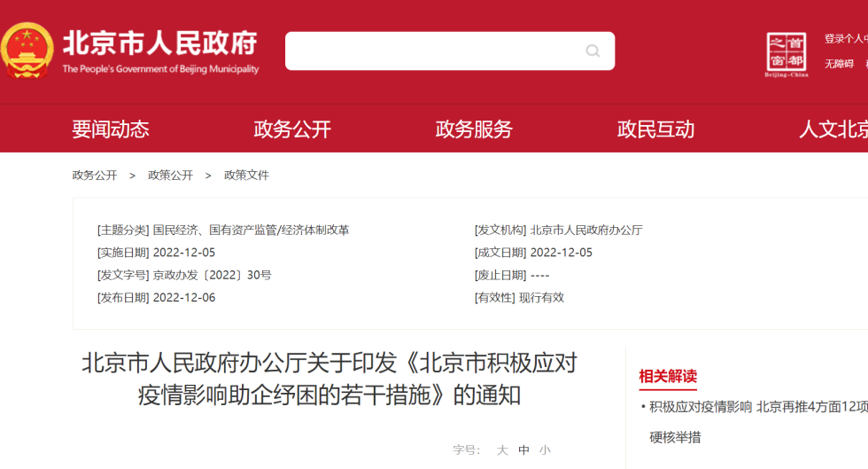Set font size to 中

click(523, 450)
